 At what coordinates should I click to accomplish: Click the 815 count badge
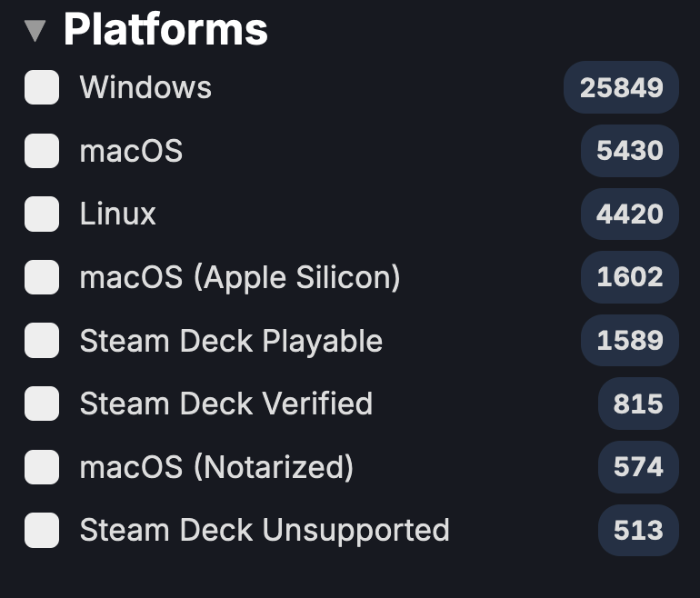pyautogui.click(x=638, y=404)
